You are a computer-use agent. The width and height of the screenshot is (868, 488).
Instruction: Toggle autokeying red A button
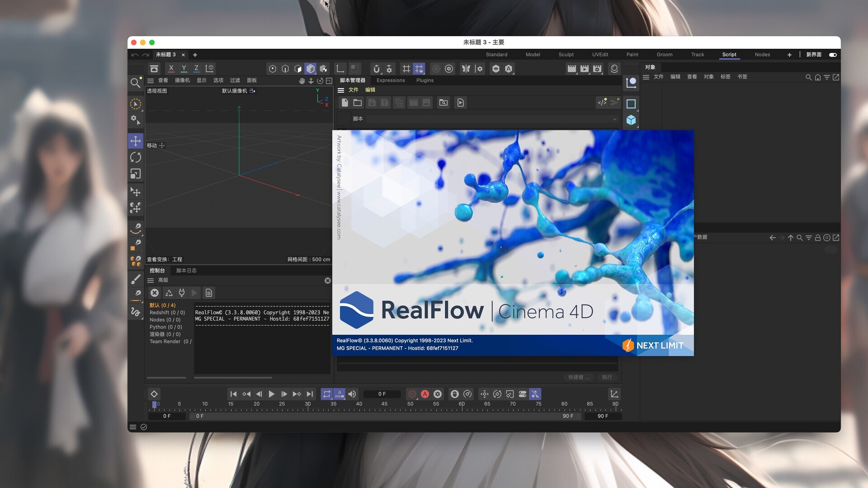click(x=425, y=394)
